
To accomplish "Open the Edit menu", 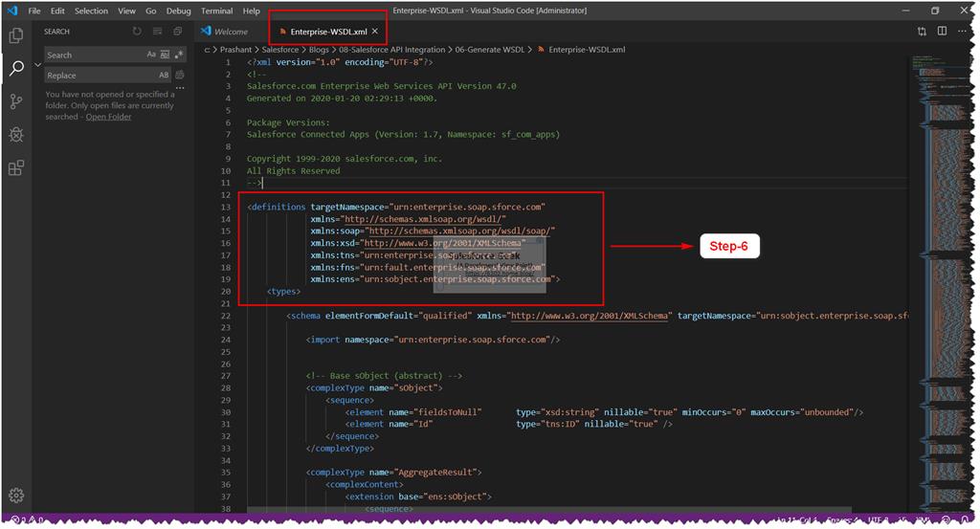I will pos(57,11).
